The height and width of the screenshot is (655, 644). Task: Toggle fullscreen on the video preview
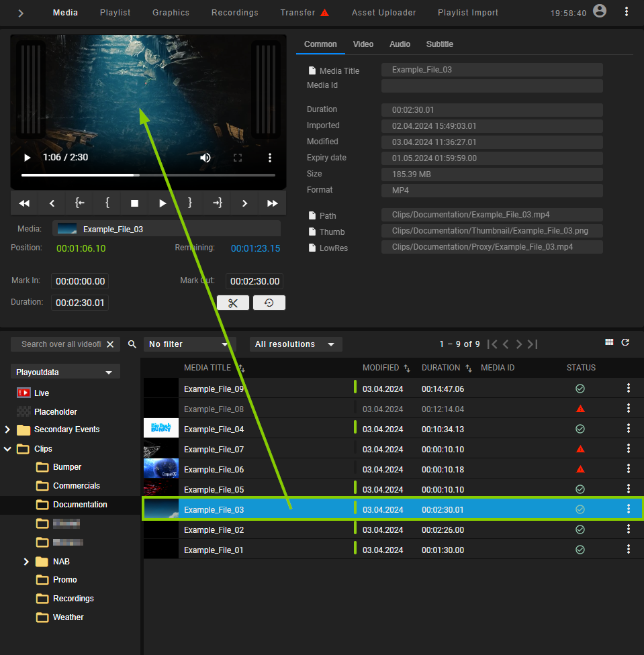pos(238,157)
